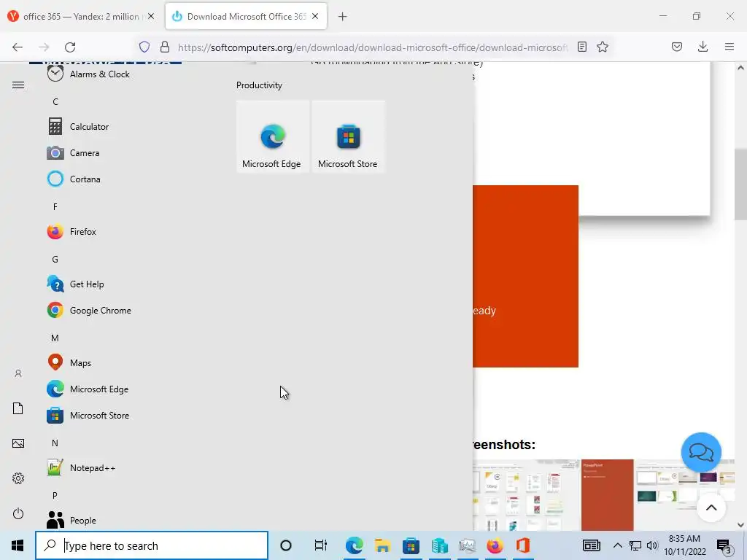This screenshot has width=747, height=560.
Task: Start Cortana from the app list
Action: point(74,179)
